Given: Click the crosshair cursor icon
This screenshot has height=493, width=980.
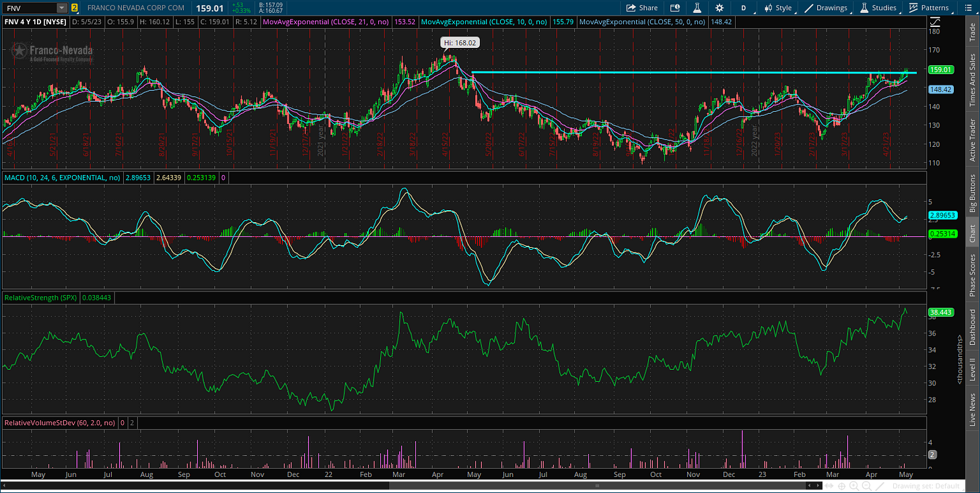Looking at the screenshot, I should (842, 486).
